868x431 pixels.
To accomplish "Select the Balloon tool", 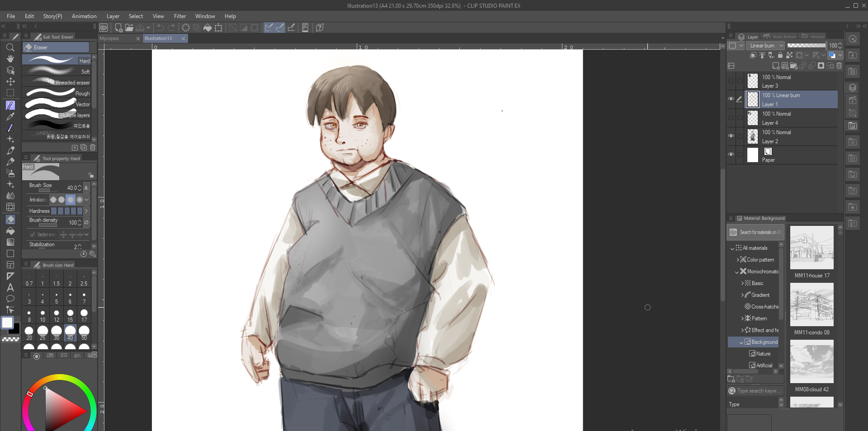I will coord(10,299).
